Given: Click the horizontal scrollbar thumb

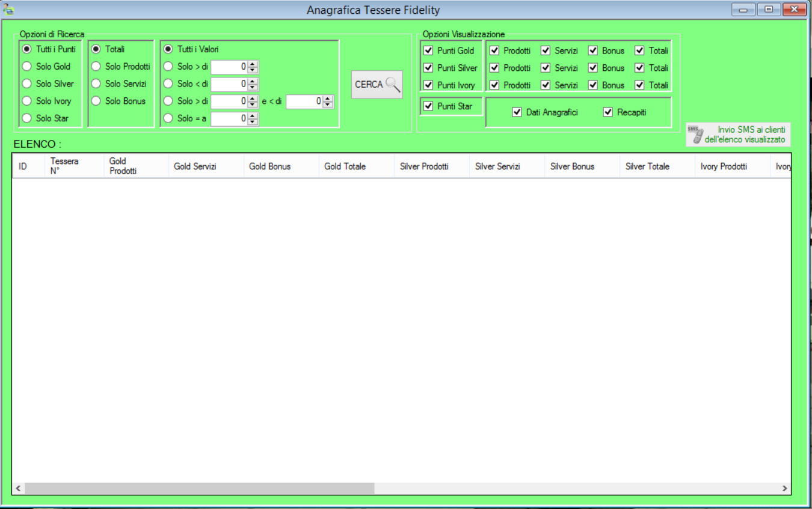Looking at the screenshot, I should pyautogui.click(x=199, y=489).
